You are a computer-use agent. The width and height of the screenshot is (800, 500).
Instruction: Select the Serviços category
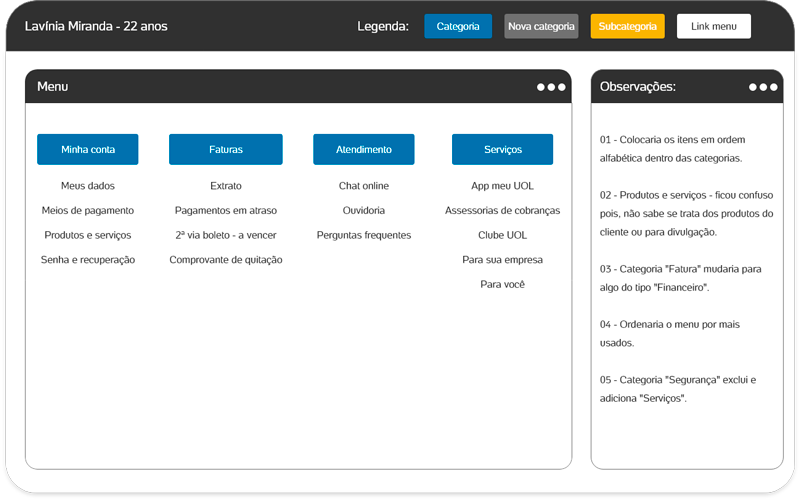(502, 149)
